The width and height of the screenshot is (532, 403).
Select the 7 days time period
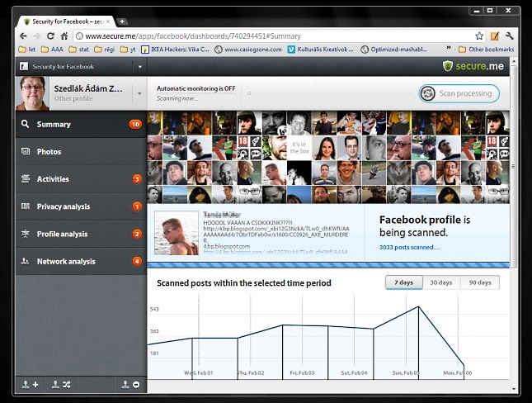pyautogui.click(x=404, y=282)
